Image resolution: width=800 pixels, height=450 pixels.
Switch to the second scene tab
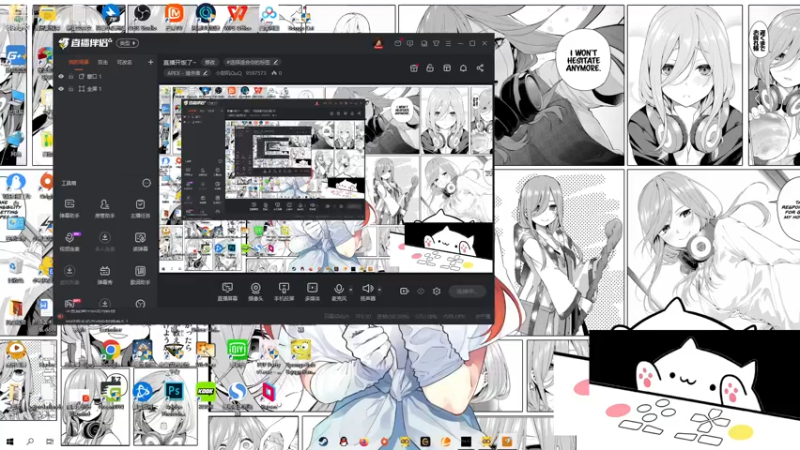[103, 62]
